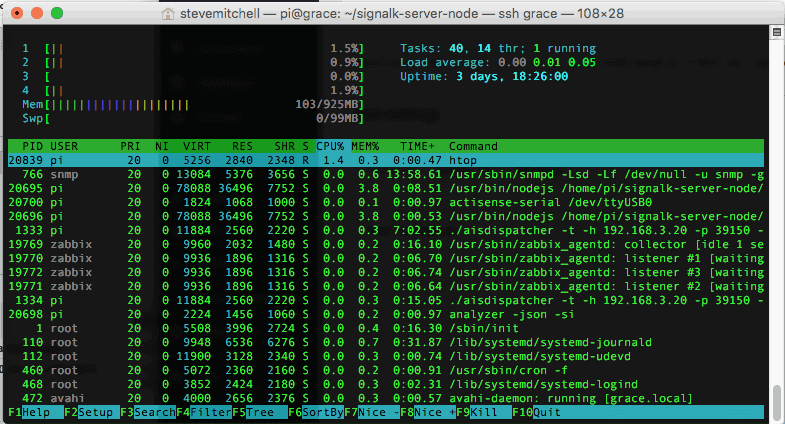The width and height of the screenshot is (785, 424).
Task: Click F9 Kill in the function bar
Action: 485,412
